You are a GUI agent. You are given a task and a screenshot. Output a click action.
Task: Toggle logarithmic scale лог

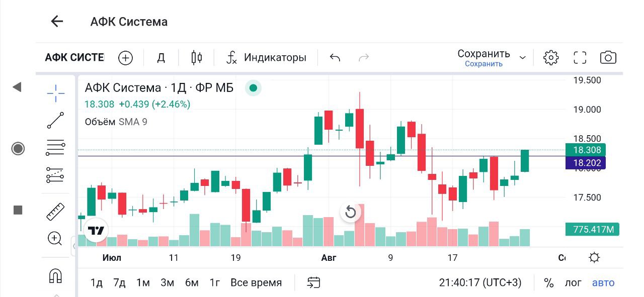coord(573,283)
